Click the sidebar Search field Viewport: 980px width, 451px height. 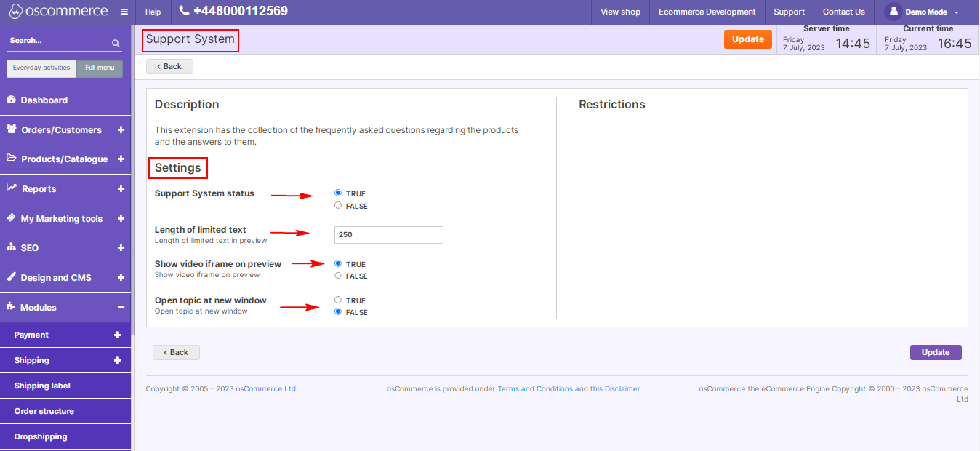coord(58,41)
